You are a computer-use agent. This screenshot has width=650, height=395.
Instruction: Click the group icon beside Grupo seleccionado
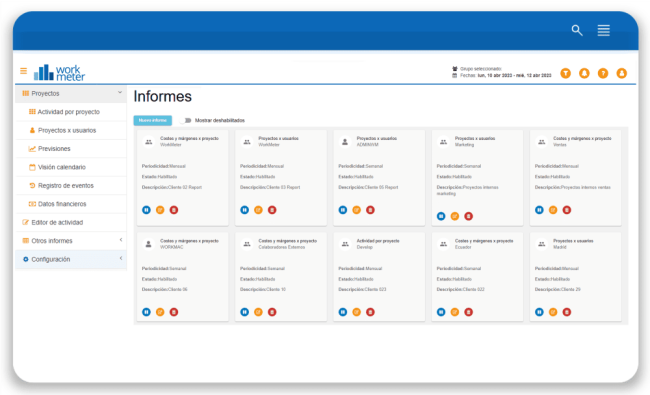click(455, 69)
